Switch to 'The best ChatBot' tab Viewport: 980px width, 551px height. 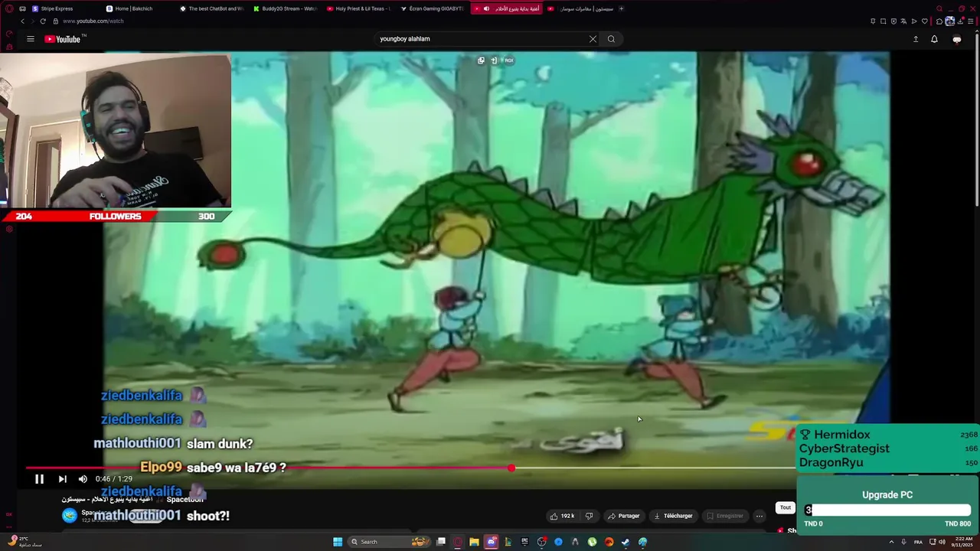tap(211, 8)
